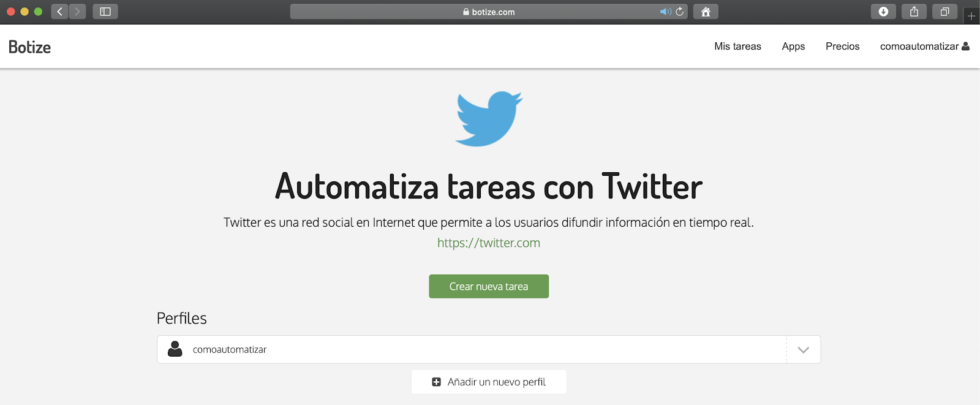Show downloads with the download arrow icon
The height and width of the screenshot is (405, 980).
[x=883, y=12]
